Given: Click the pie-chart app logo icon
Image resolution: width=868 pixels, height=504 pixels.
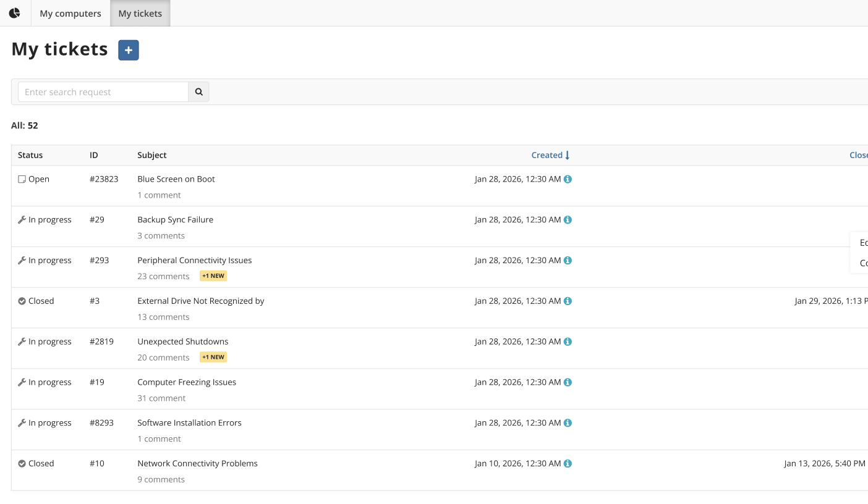Looking at the screenshot, I should [14, 13].
